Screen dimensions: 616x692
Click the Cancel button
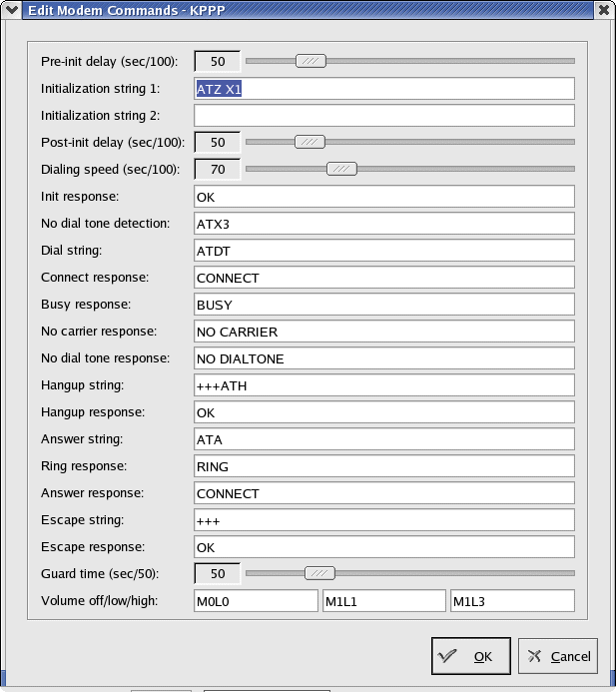(x=558, y=656)
